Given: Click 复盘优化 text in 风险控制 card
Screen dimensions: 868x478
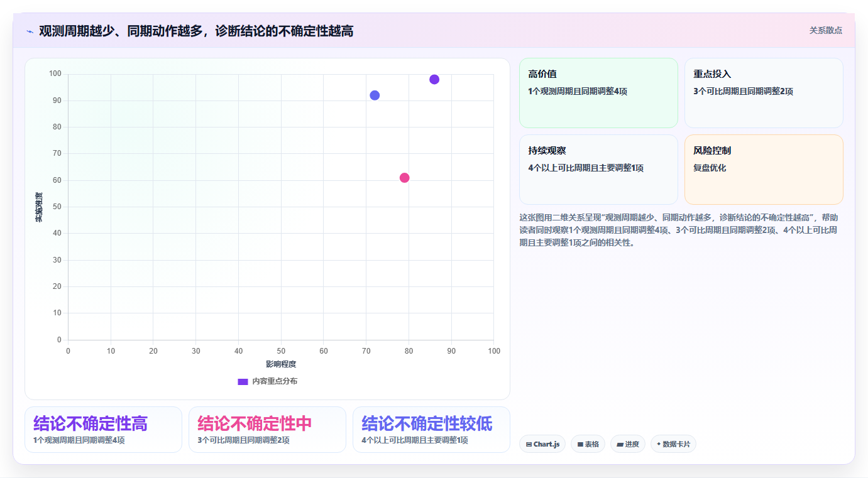Looking at the screenshot, I should tap(710, 168).
